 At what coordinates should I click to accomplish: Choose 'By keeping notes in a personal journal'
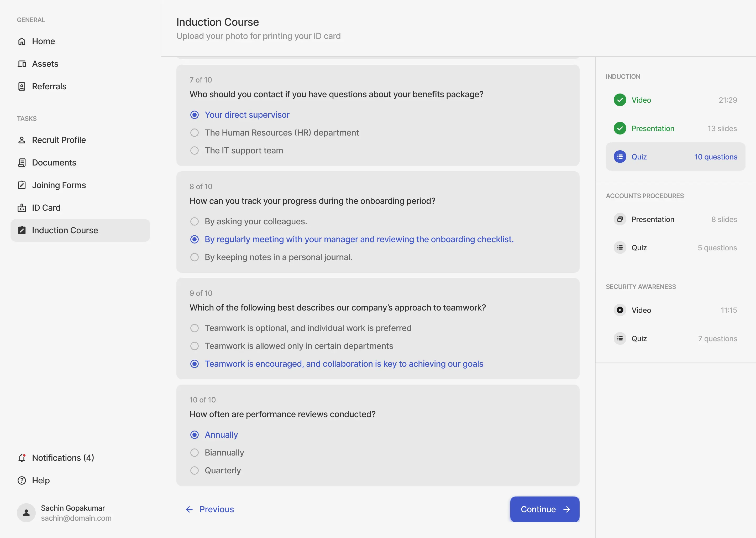point(195,257)
